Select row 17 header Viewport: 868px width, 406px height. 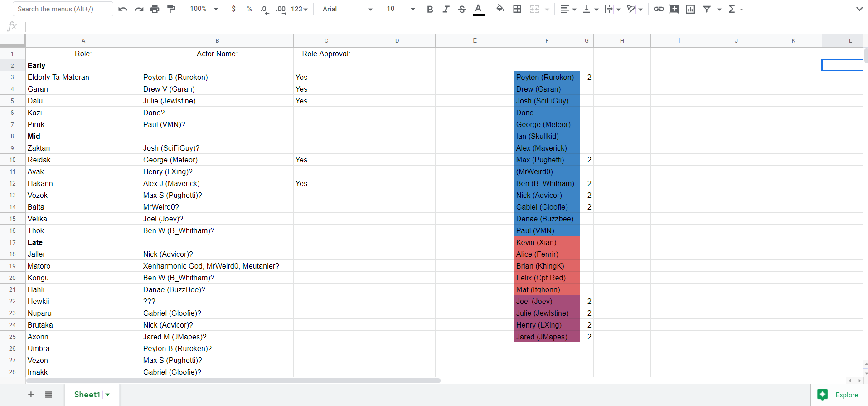click(12, 242)
